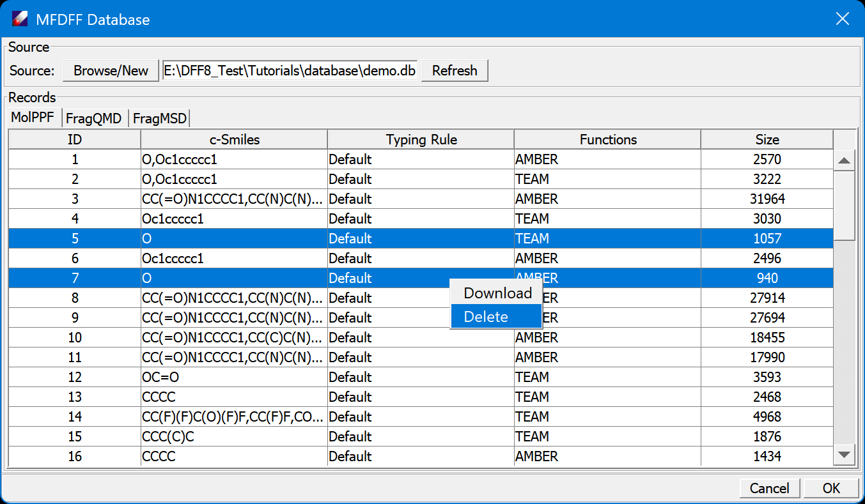Screen dimensions: 865x504
Task: Click size value 1057
Action: pos(767,238)
